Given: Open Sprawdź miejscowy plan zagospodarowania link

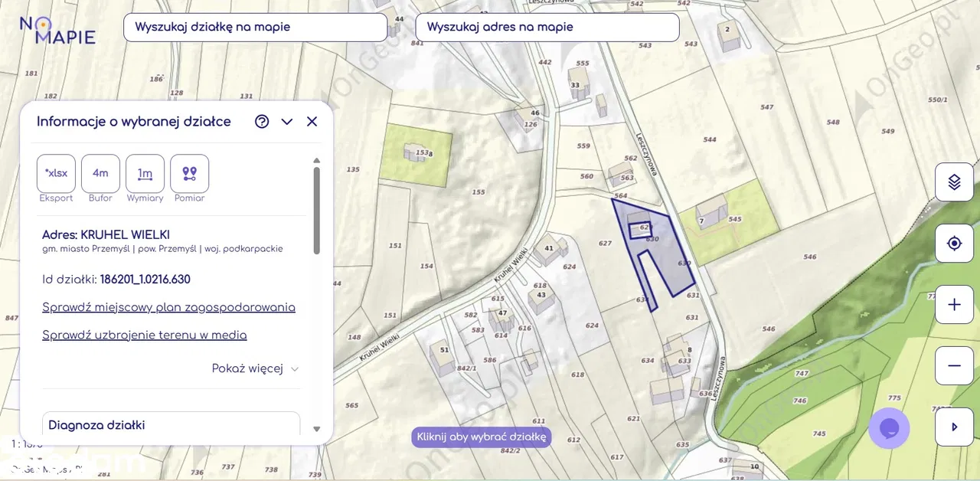Looking at the screenshot, I should click(x=168, y=307).
